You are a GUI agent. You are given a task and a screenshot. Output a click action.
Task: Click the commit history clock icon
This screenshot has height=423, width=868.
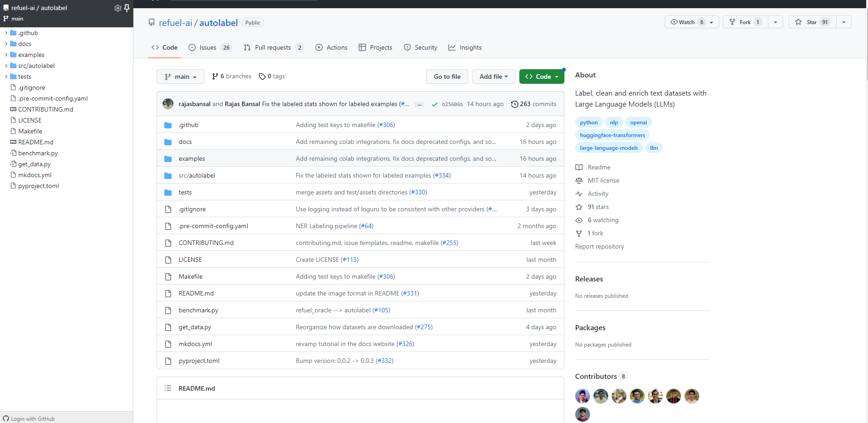pyautogui.click(x=514, y=104)
